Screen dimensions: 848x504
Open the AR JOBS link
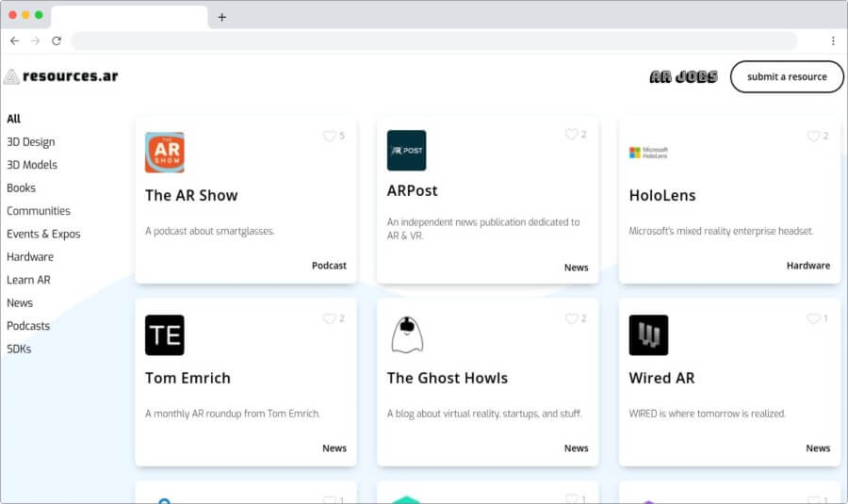point(684,77)
